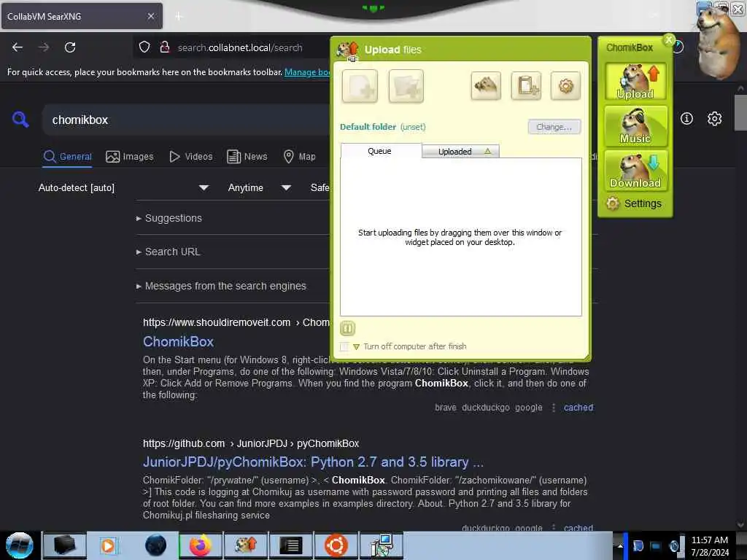This screenshot has height=560, width=747.
Task: Click the duckduckgo engine label under first result
Action: click(x=485, y=408)
